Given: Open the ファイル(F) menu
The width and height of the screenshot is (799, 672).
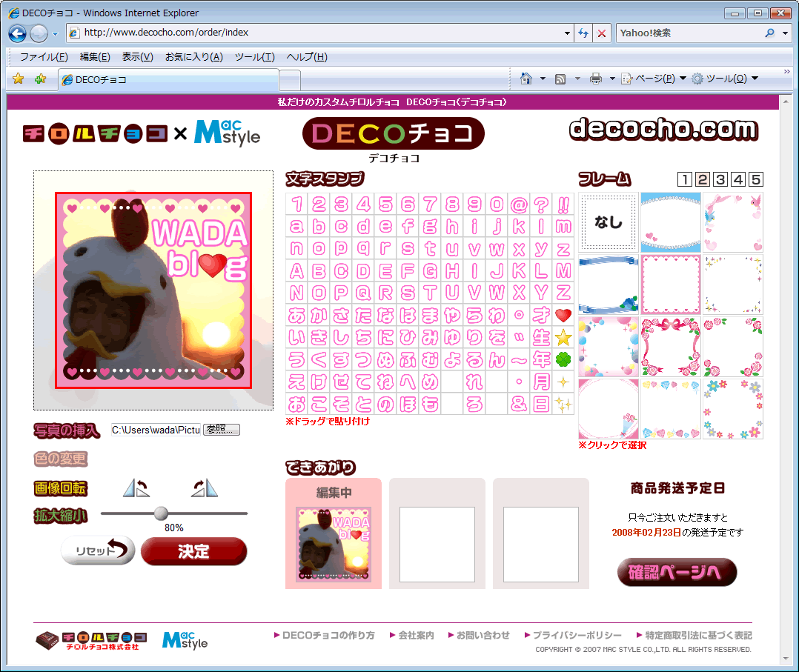Looking at the screenshot, I should [44, 57].
